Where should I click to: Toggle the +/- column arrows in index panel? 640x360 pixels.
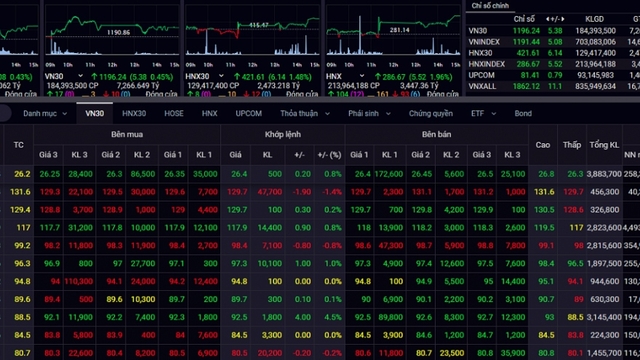coord(555,19)
